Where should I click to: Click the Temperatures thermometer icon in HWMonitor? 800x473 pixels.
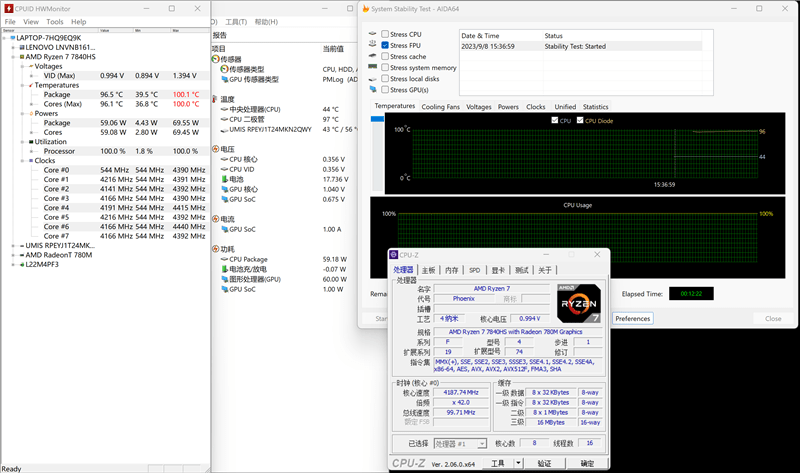[31, 85]
